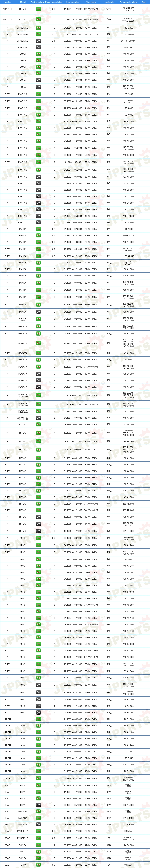This screenshot has width=150, height=868.
Task: Click diesel icon for RITMO 831 D1.000
Action: pos(38,531)
